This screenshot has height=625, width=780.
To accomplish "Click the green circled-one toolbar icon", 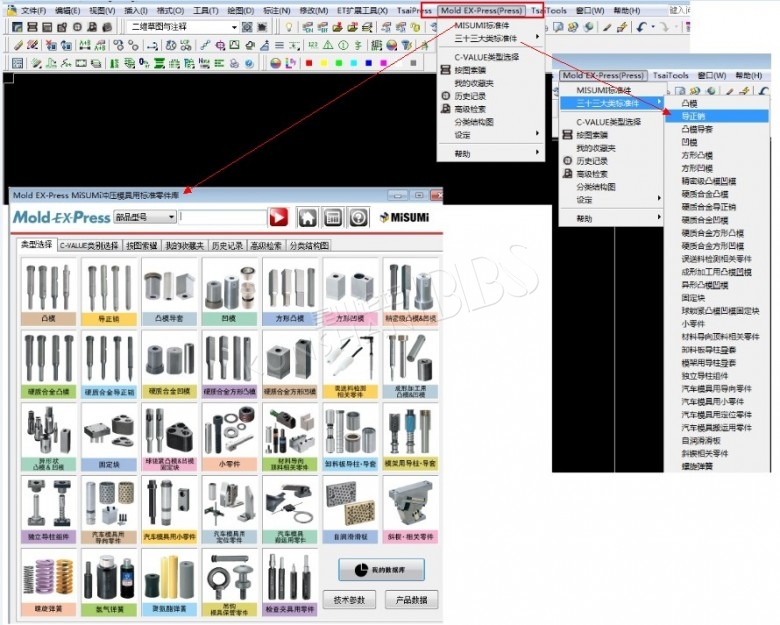I will [x=343, y=45].
